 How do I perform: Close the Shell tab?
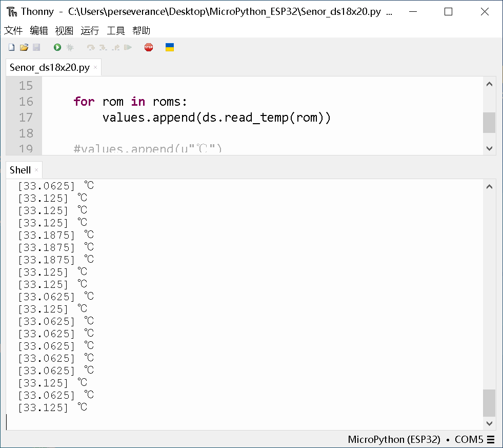pos(36,169)
